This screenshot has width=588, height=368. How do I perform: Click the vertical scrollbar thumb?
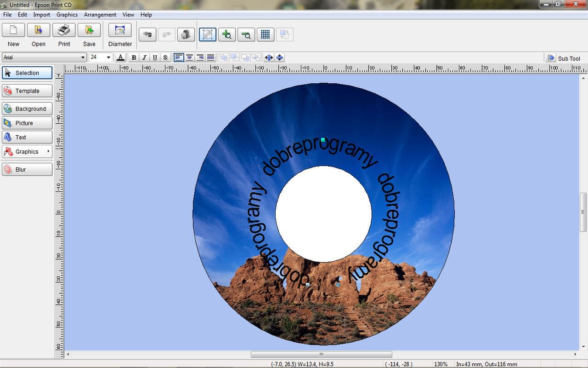pos(583,212)
